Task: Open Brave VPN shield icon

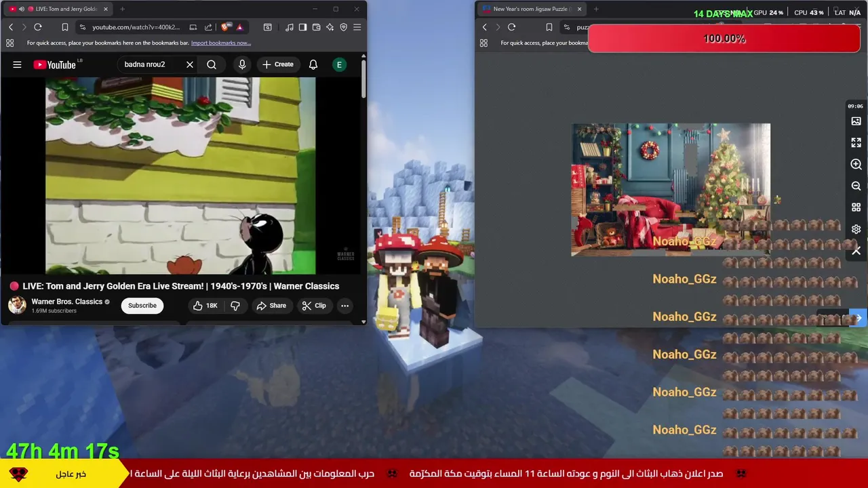Action: tap(343, 27)
